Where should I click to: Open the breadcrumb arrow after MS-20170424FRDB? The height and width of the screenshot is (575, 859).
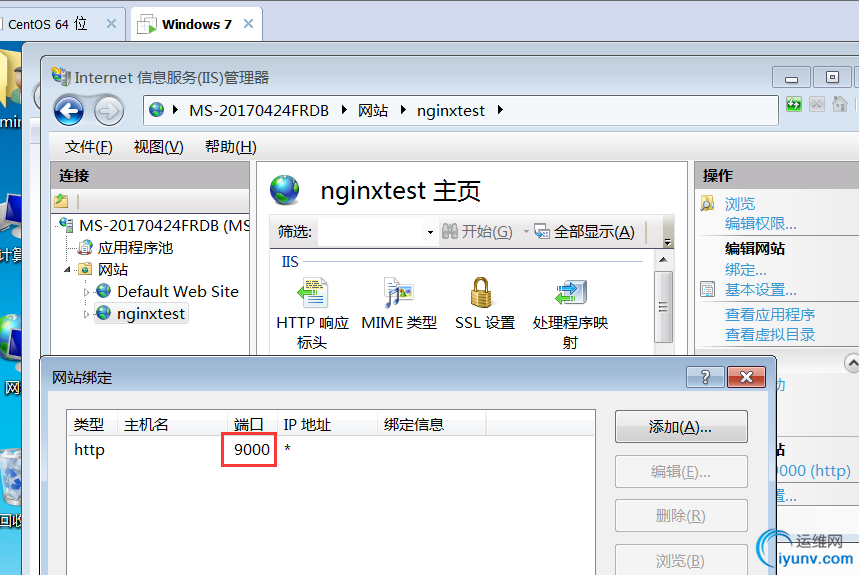click(343, 110)
